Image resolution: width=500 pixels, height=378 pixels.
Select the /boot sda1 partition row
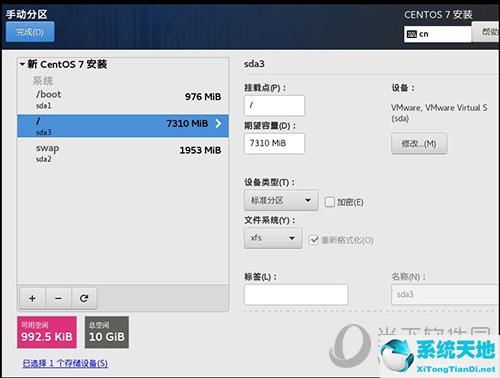[123, 99]
